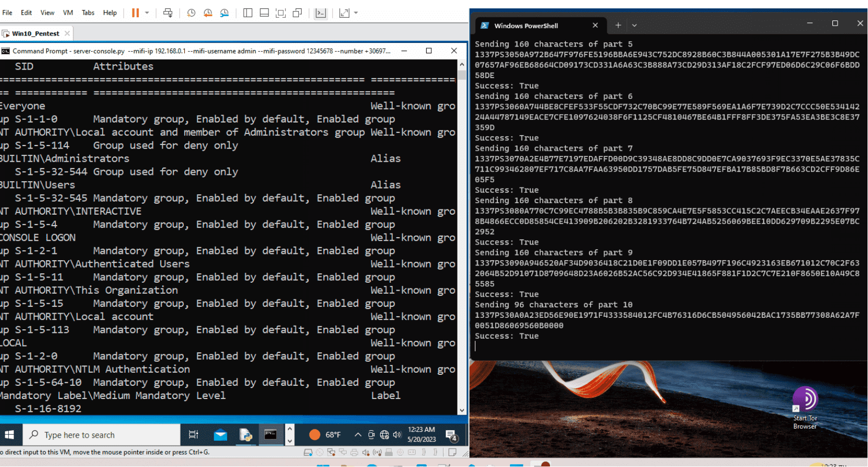Viewport: 868px width, 467px height.
Task: Click 'BUILTIN\Administrators' line in Command Prompt
Action: (64, 159)
